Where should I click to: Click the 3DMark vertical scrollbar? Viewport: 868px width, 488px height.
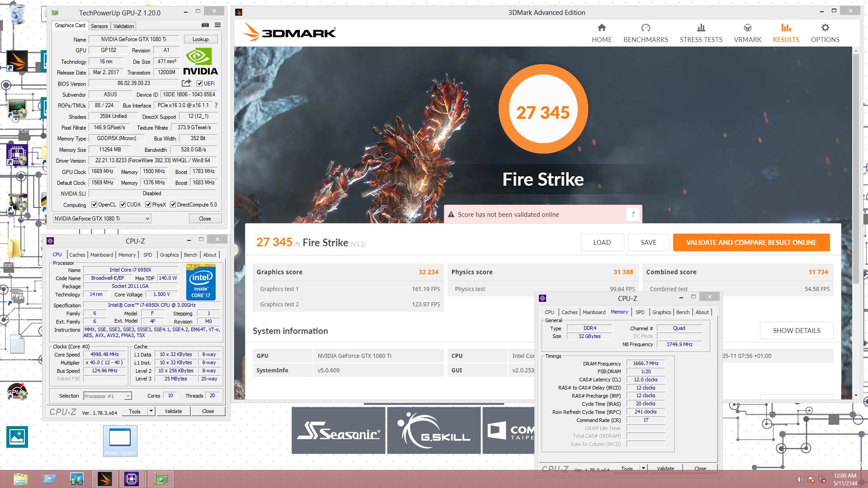pyautogui.click(x=856, y=169)
